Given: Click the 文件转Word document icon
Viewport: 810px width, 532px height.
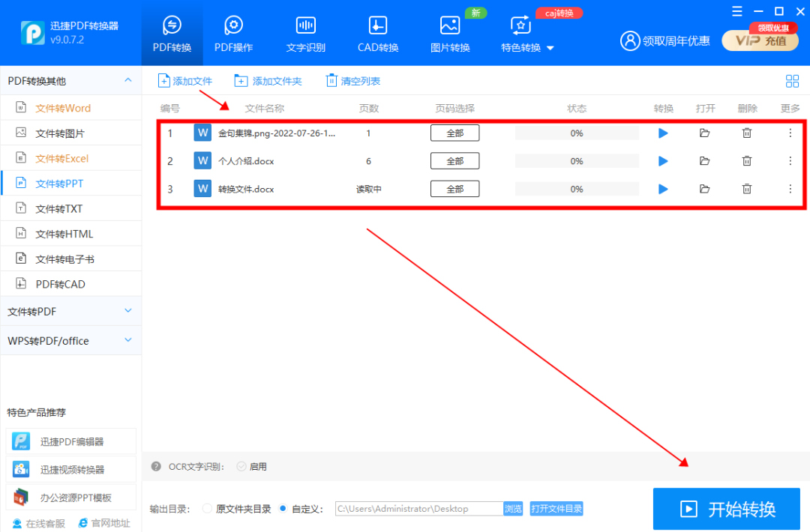Looking at the screenshot, I should click(21, 107).
